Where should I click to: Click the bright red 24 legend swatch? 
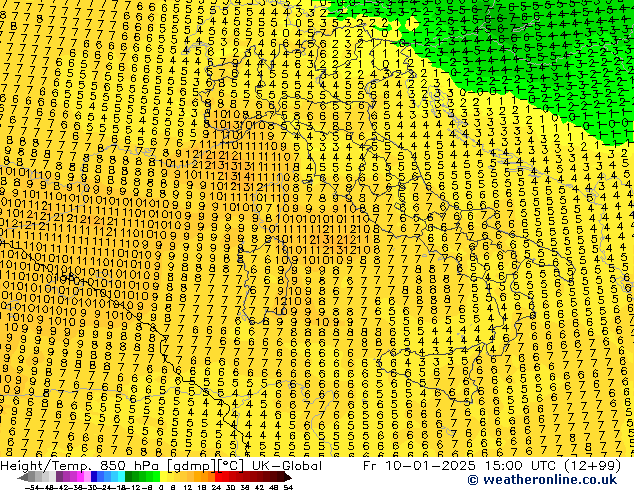pyautogui.click(x=218, y=476)
